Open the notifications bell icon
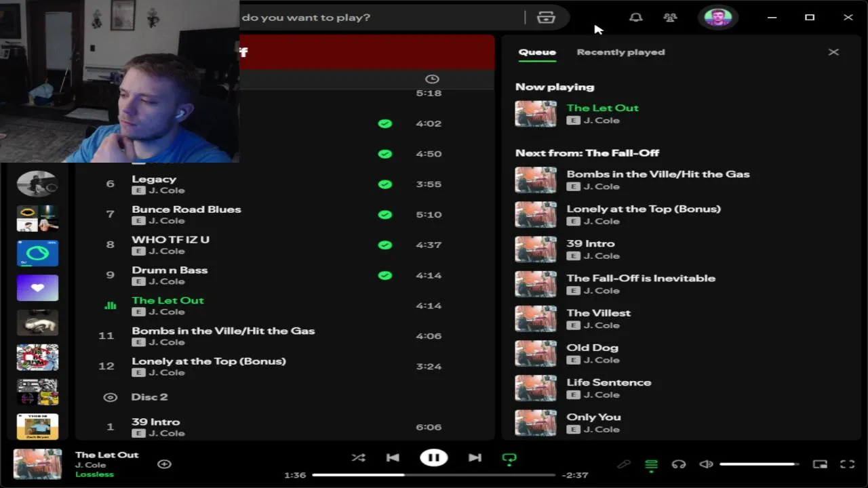The height and width of the screenshot is (488, 868). click(x=635, y=18)
